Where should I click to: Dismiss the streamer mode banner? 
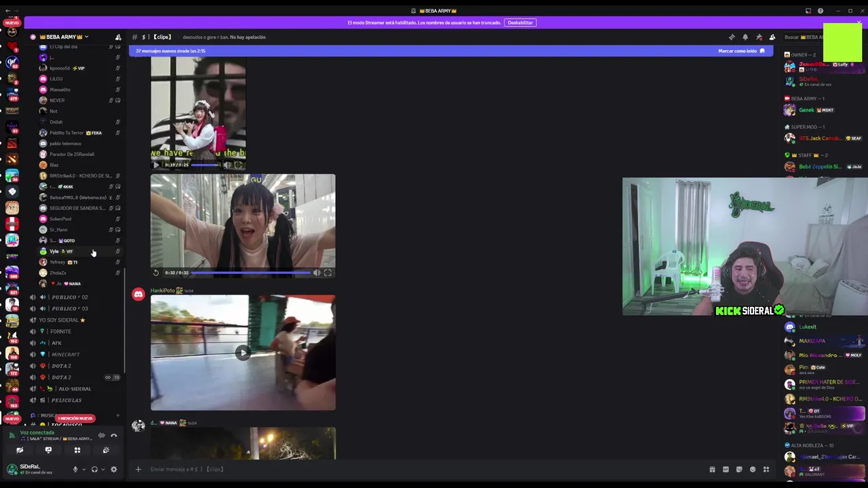point(859,22)
